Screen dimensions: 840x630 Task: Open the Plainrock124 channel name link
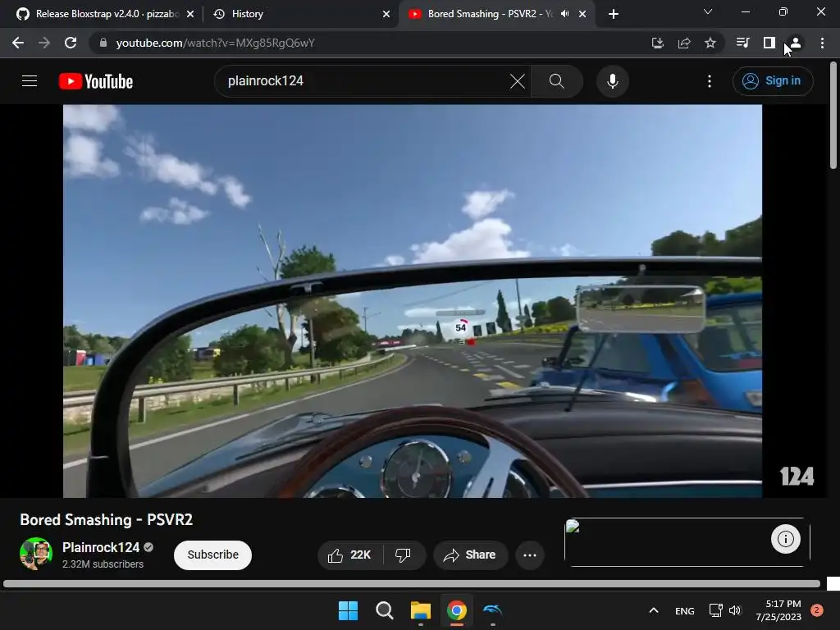click(x=101, y=547)
